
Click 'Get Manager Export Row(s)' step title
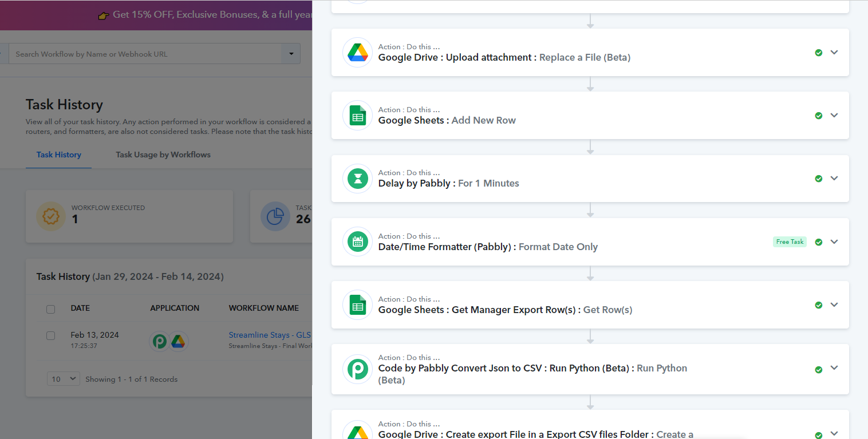pyautogui.click(x=506, y=310)
